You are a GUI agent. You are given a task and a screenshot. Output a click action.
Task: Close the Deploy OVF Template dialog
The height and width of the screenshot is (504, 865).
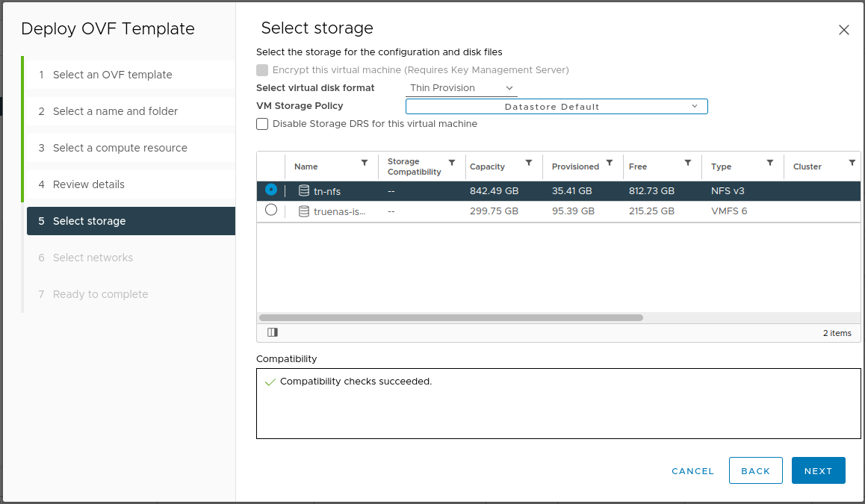point(843,30)
